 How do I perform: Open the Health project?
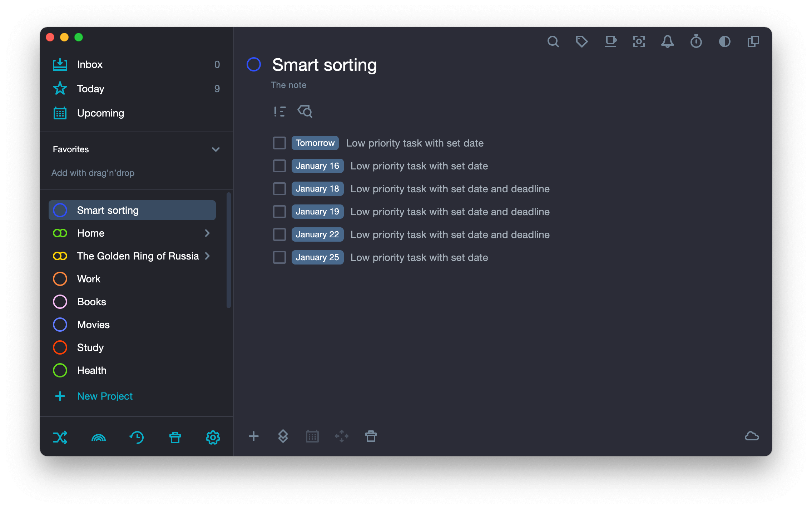coord(132,370)
